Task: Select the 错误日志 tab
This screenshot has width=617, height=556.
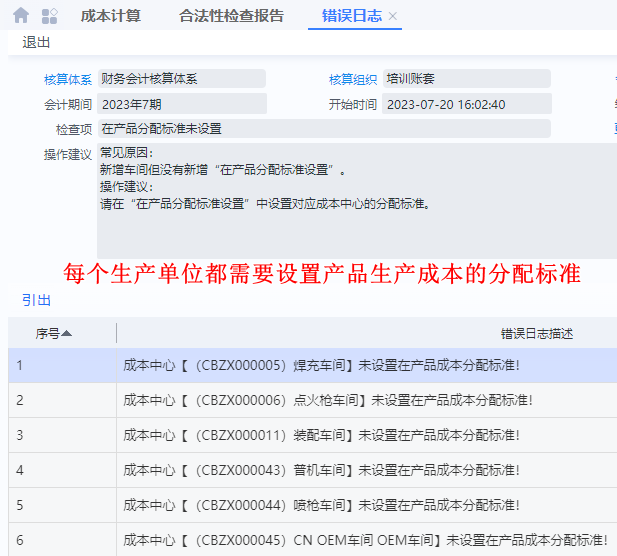Action: pyautogui.click(x=350, y=16)
